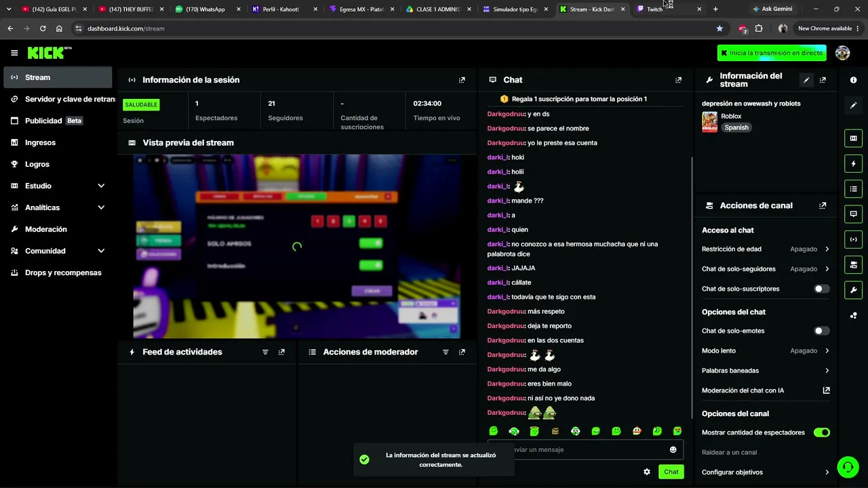The image size is (868, 488).
Task: Open Moderación in the sidebar
Action: click(x=58, y=229)
